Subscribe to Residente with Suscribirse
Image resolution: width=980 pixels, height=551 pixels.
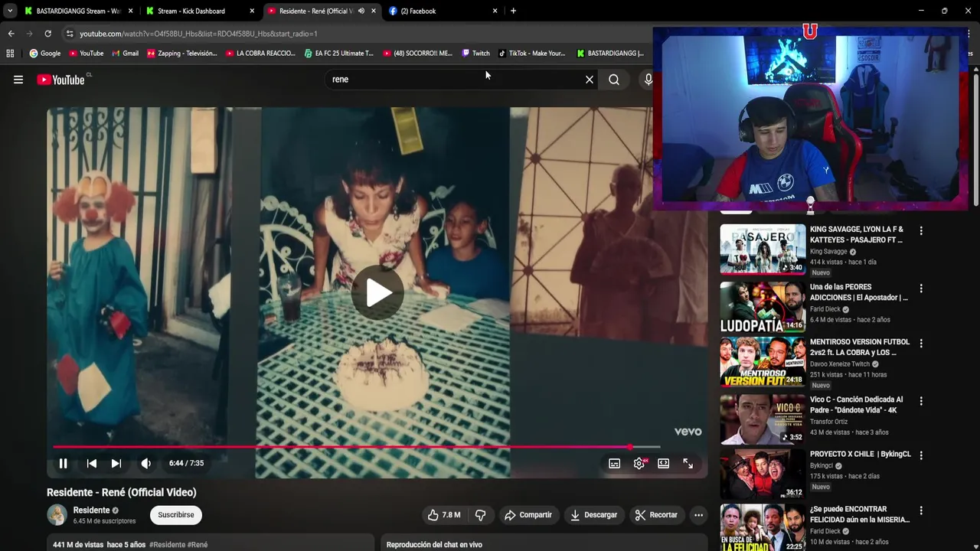tap(176, 515)
